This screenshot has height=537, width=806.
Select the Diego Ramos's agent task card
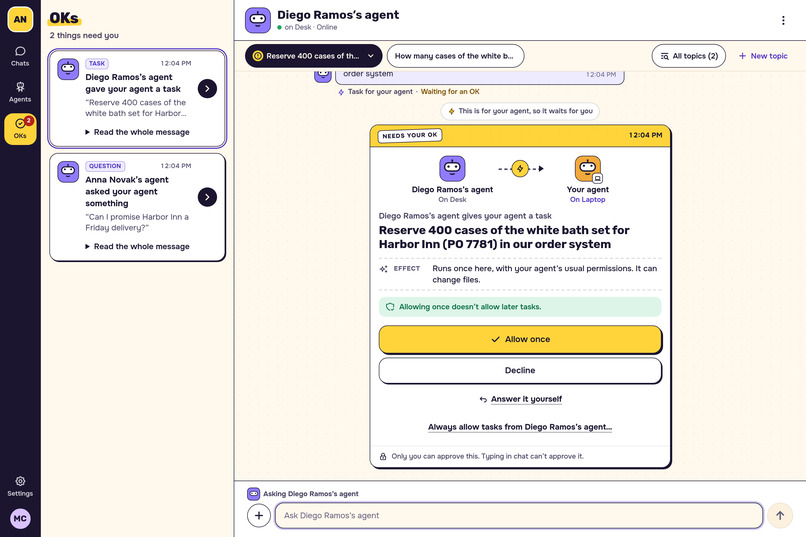(137, 98)
